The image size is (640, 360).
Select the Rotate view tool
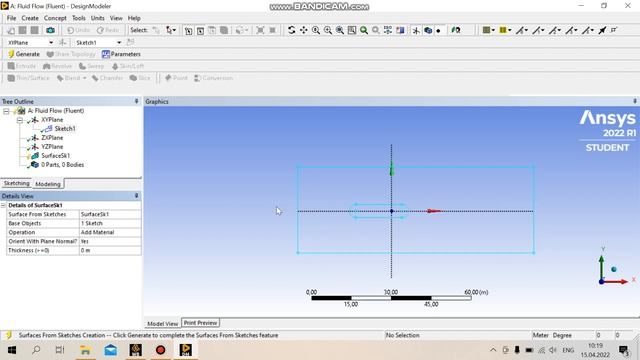[291, 30]
